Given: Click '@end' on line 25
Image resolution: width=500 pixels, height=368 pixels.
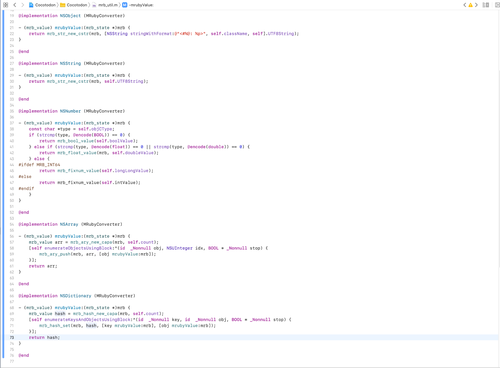Looking at the screenshot, I should [x=24, y=52].
